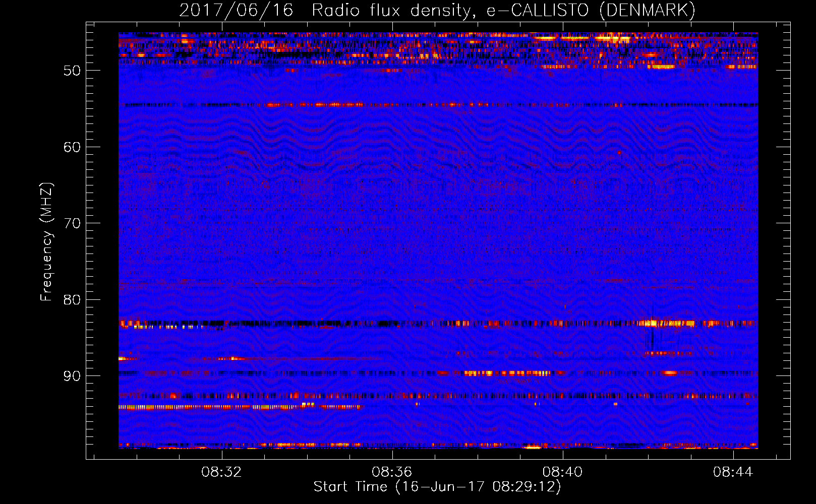The width and height of the screenshot is (816, 504).
Task: Select the 70 frequency tick label
Action: (x=72, y=223)
